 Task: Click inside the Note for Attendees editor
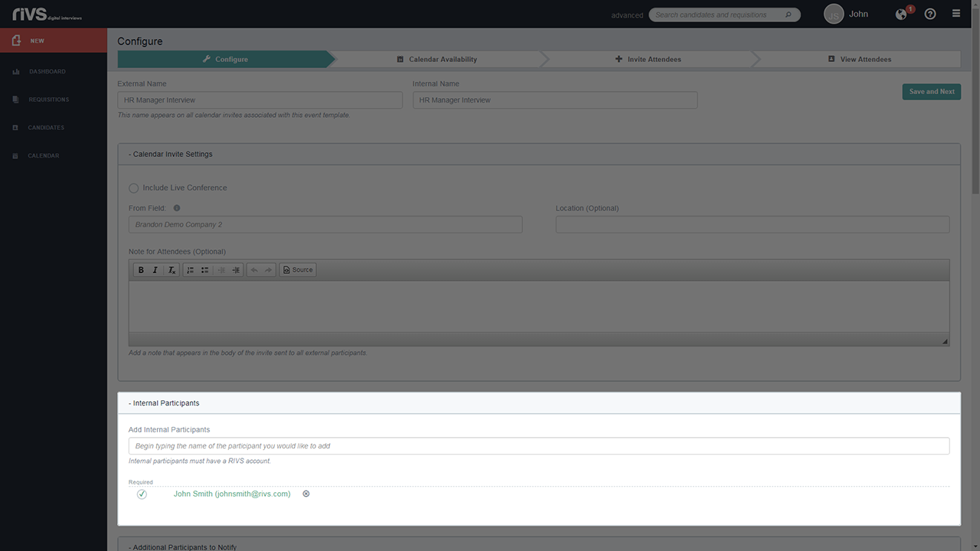coord(539,306)
